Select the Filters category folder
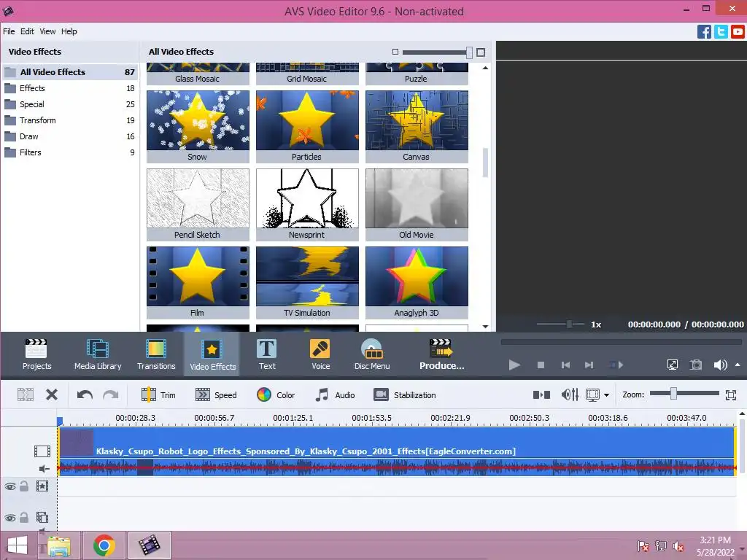The image size is (747, 560). coord(69,152)
